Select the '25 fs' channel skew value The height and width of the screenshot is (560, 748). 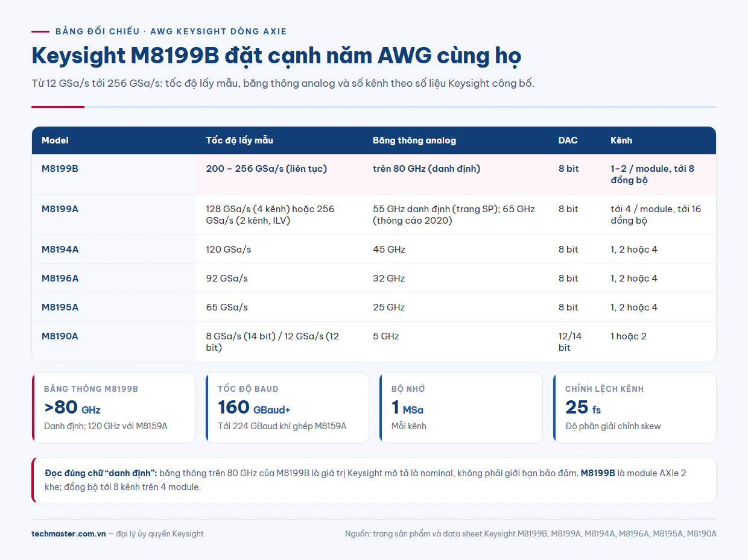[583, 407]
